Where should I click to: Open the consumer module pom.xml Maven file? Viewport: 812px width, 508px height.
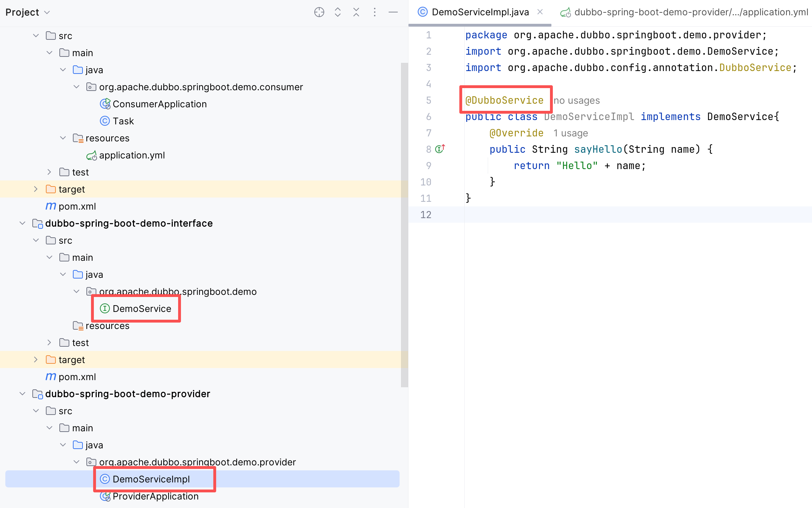77,206
